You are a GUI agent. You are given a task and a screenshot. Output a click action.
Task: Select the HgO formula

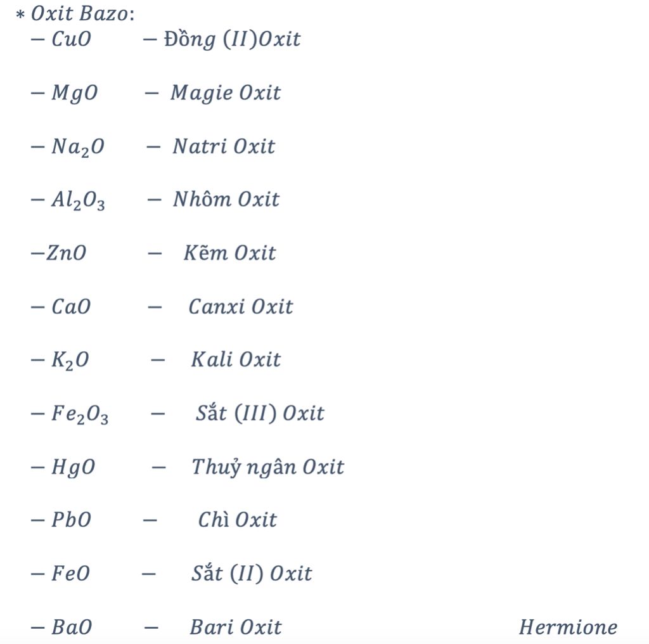click(74, 468)
